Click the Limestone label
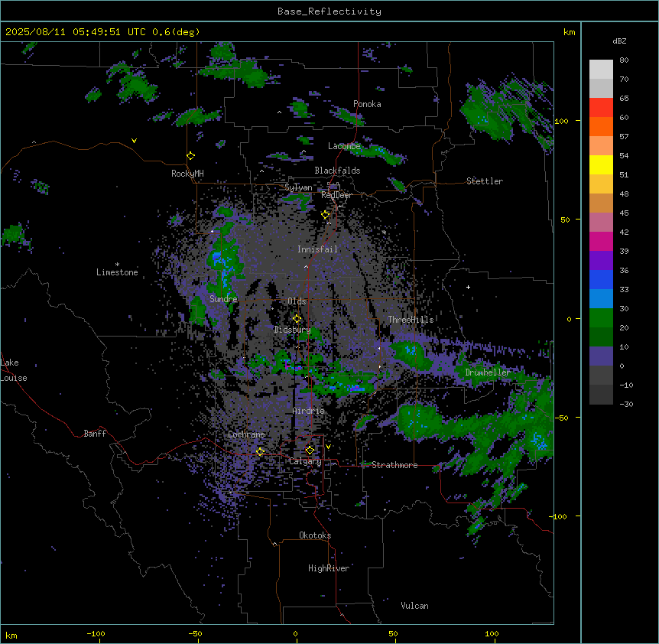The image size is (659, 644). click(x=117, y=272)
